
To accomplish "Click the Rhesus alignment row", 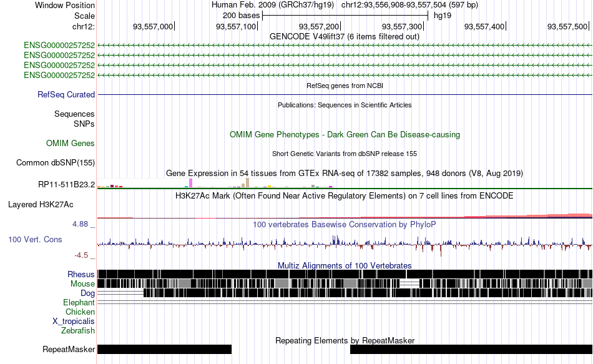I will click(345, 274).
